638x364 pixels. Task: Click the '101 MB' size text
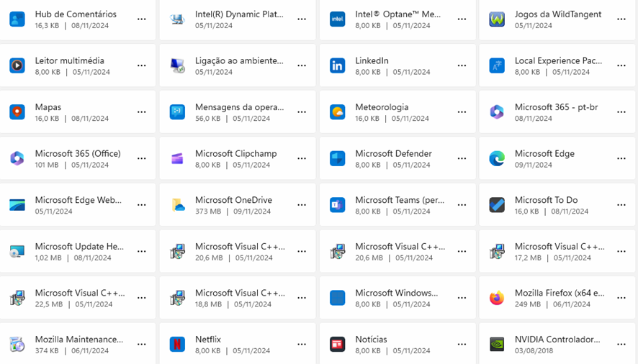[x=47, y=165]
